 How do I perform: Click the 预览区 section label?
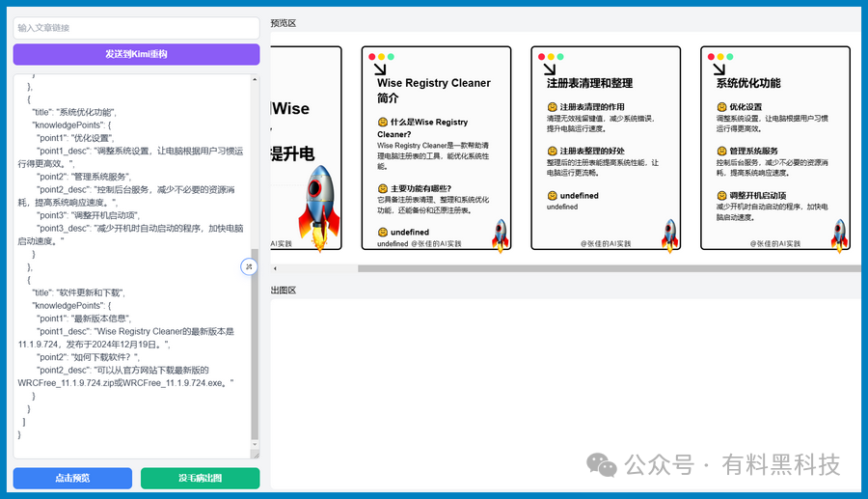tap(284, 23)
